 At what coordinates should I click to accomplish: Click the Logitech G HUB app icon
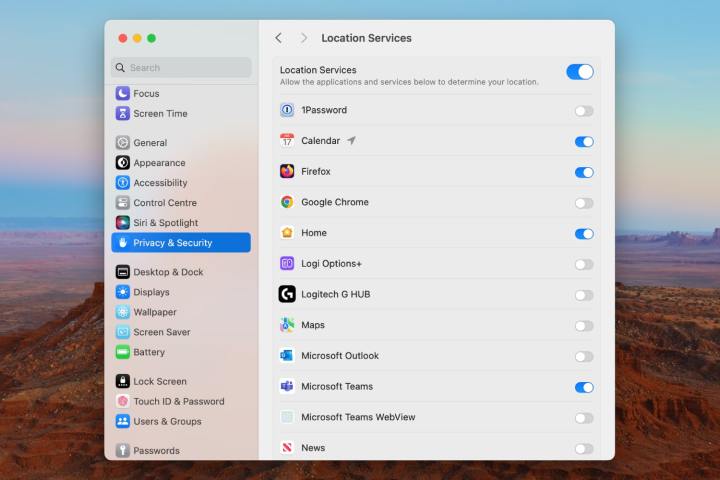point(287,294)
